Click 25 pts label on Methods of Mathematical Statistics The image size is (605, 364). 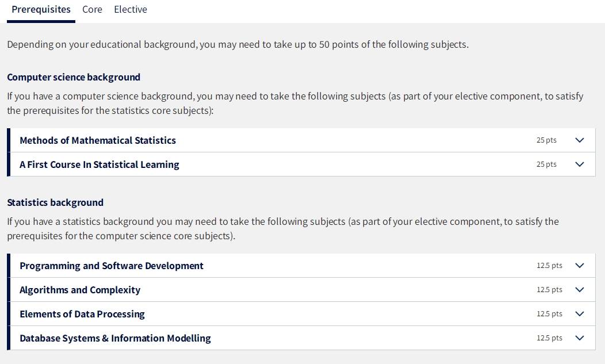pyautogui.click(x=546, y=140)
